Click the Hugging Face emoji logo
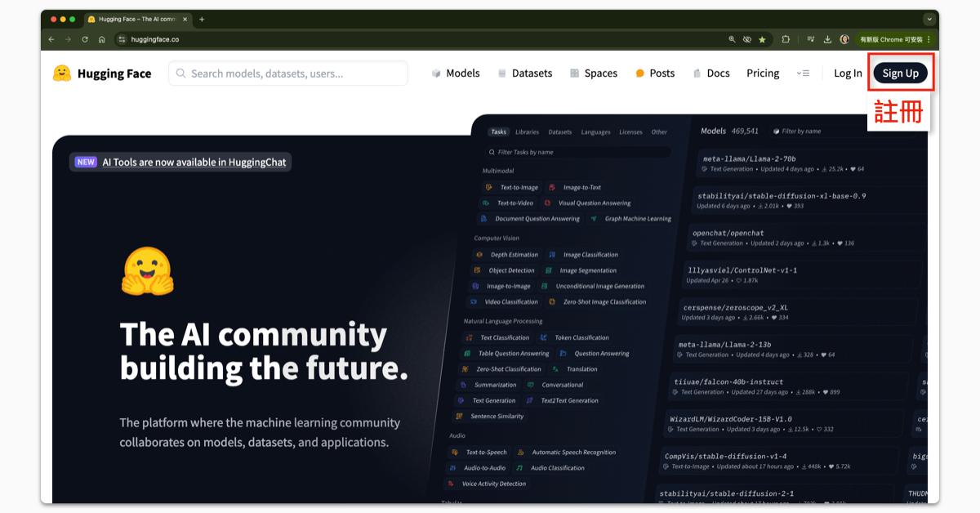This screenshot has height=513, width=980. pyautogui.click(x=62, y=74)
